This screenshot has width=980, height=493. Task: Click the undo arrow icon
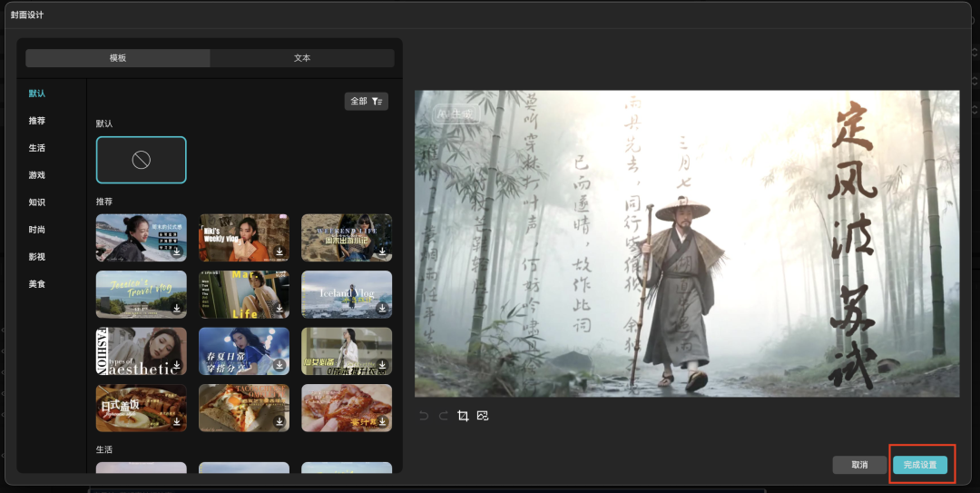tap(423, 416)
